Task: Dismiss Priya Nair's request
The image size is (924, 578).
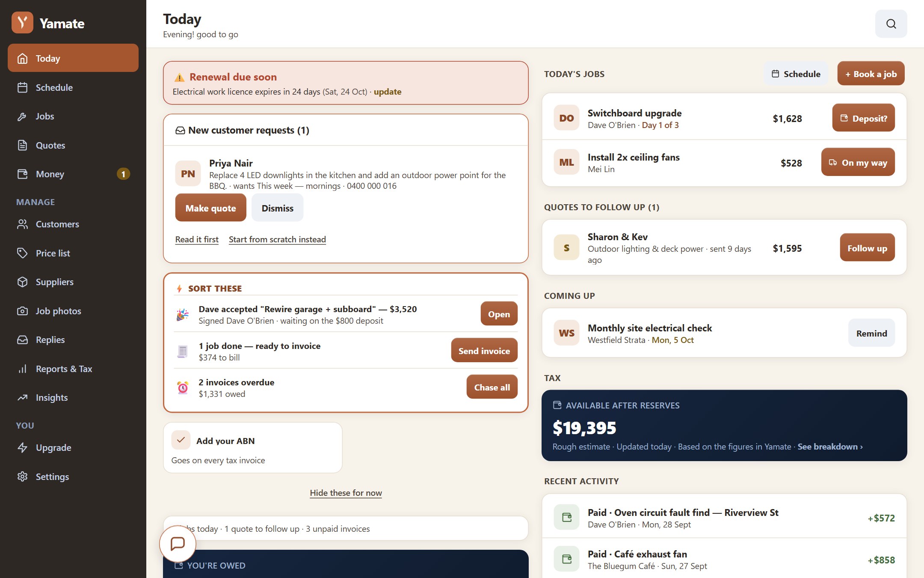Action: [278, 208]
